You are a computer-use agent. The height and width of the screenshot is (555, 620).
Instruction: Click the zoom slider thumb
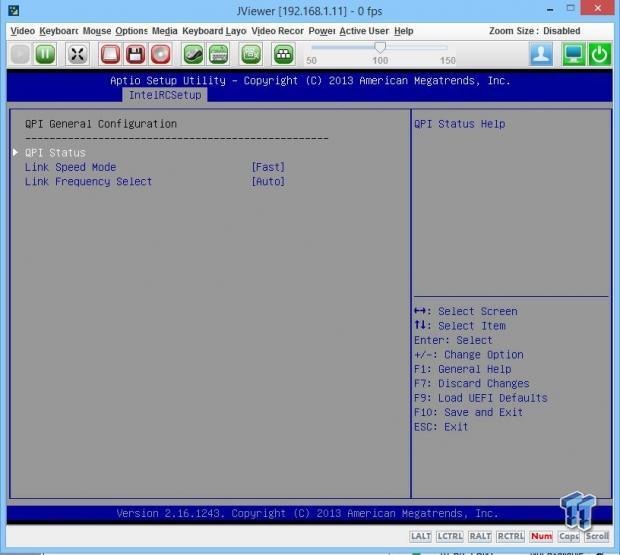coord(380,47)
